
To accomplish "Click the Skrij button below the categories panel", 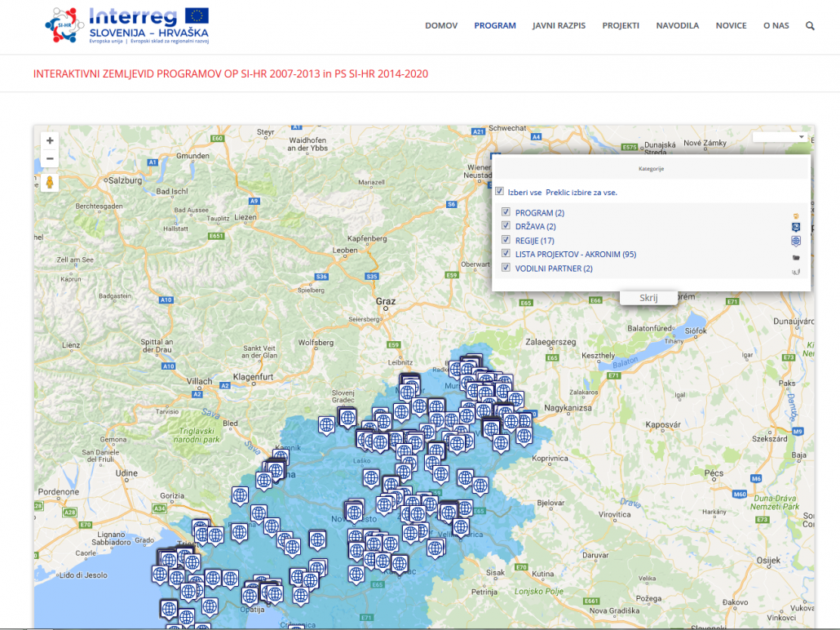I will (648, 297).
